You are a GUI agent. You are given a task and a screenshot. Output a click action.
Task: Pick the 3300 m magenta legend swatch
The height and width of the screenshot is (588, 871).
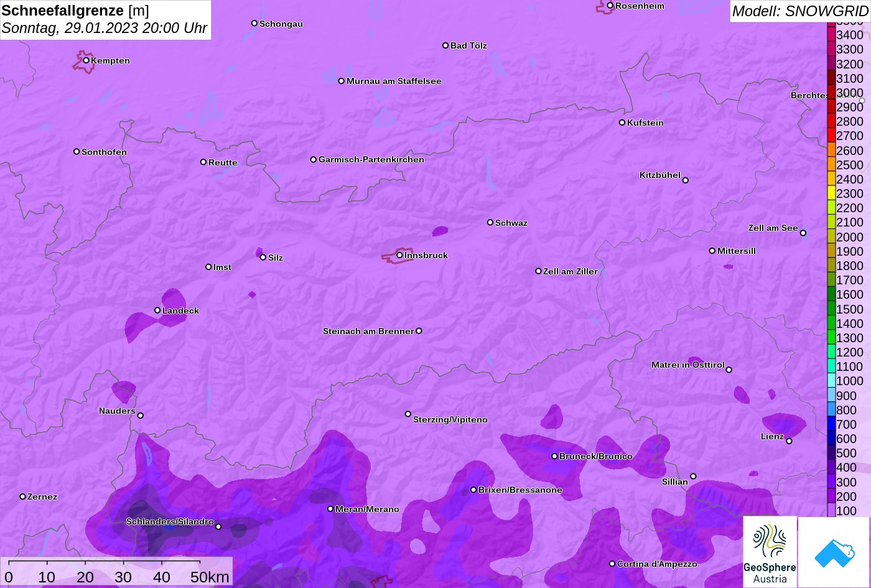[x=831, y=49]
